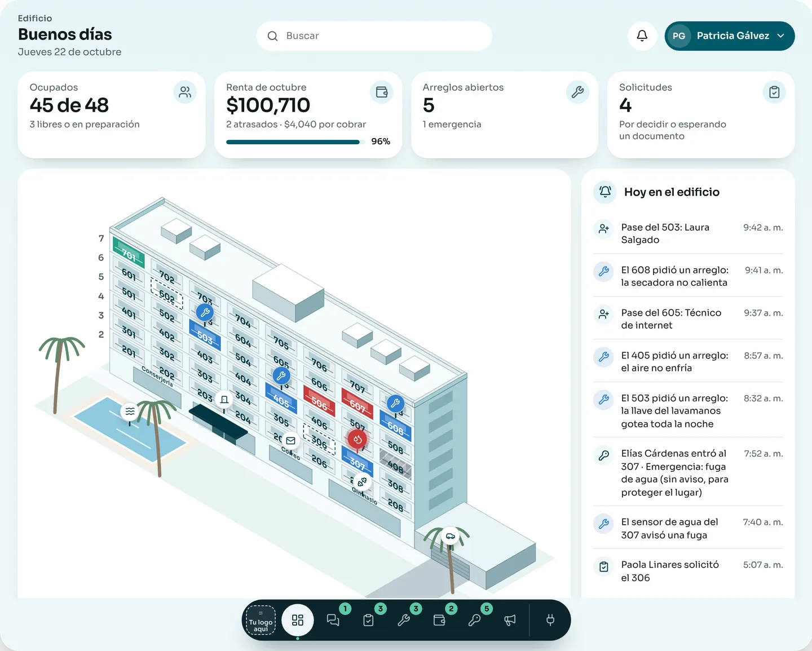The height and width of the screenshot is (651, 812).
Task: Click the alarm bell icon beside Hoy en el edificio
Action: coord(605,192)
